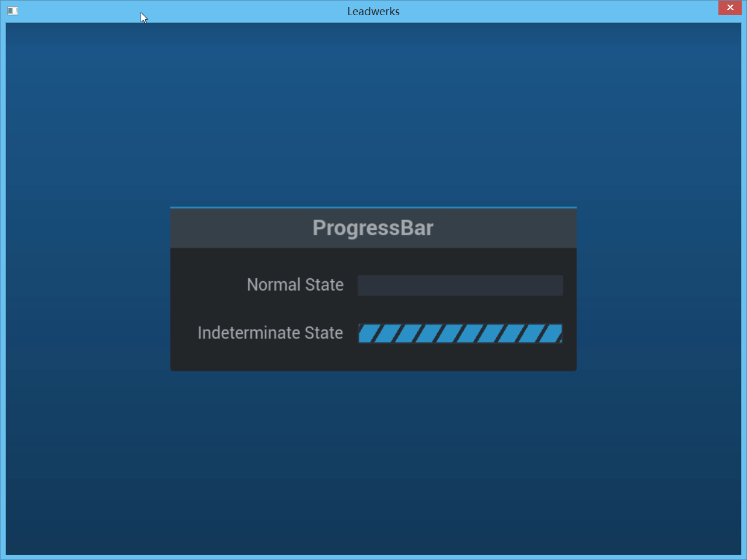Viewport: 747px width, 560px height.
Task: Click the last stripe of the Indeterminate bar
Action: 551,334
